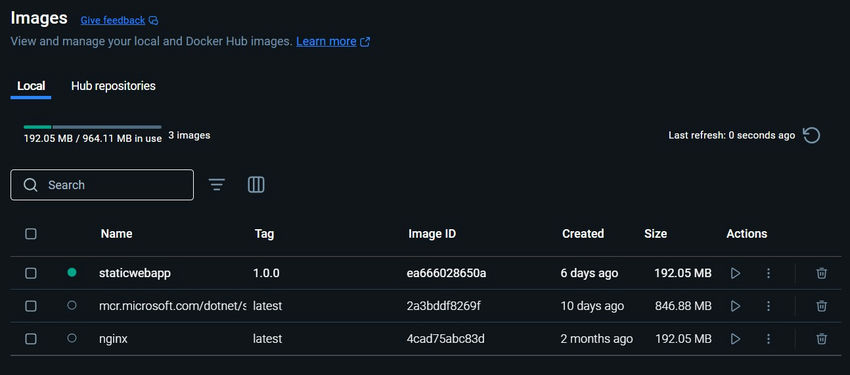Image resolution: width=850 pixels, height=375 pixels.
Task: Refresh the images list
Action: [x=811, y=135]
